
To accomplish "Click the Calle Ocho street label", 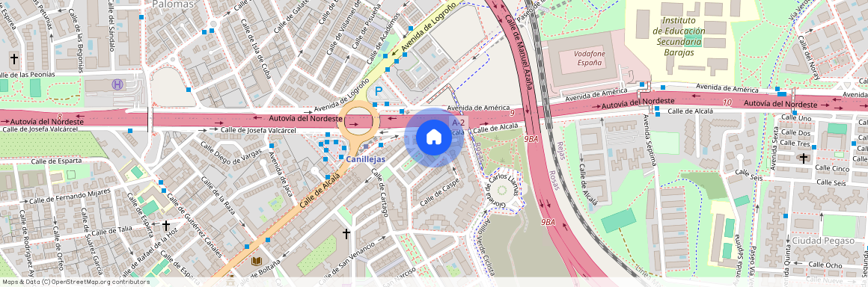I will pos(825,265).
